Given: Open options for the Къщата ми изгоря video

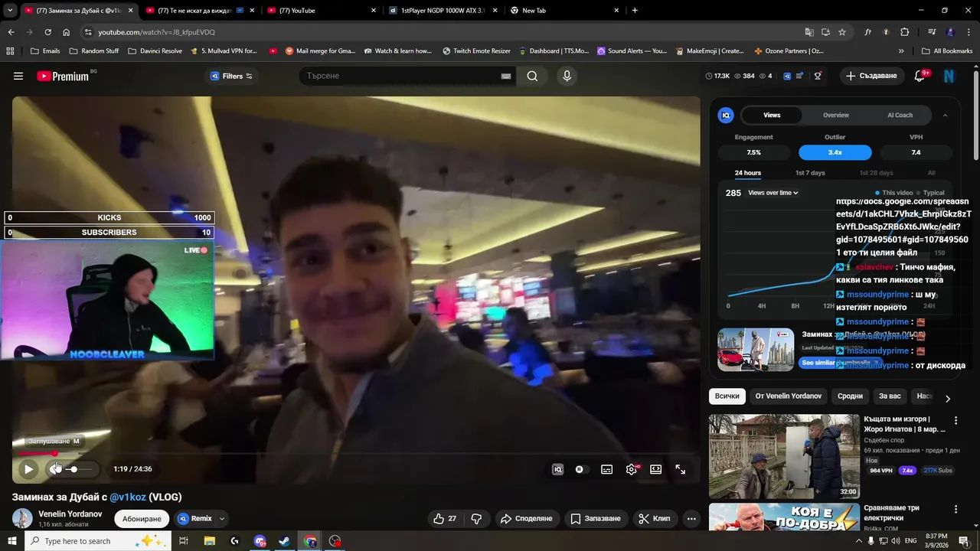Looking at the screenshot, I should (x=955, y=421).
